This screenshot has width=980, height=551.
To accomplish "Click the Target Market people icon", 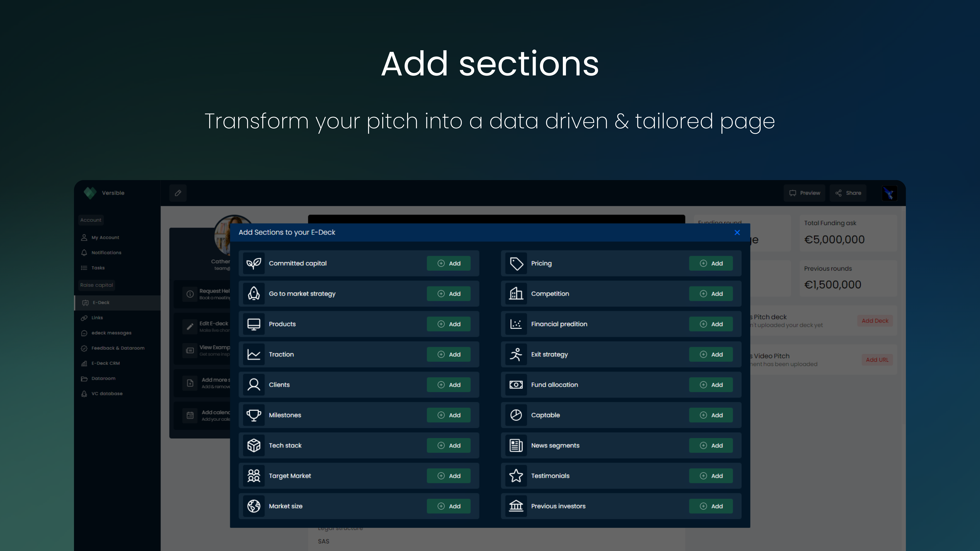I will click(x=254, y=476).
